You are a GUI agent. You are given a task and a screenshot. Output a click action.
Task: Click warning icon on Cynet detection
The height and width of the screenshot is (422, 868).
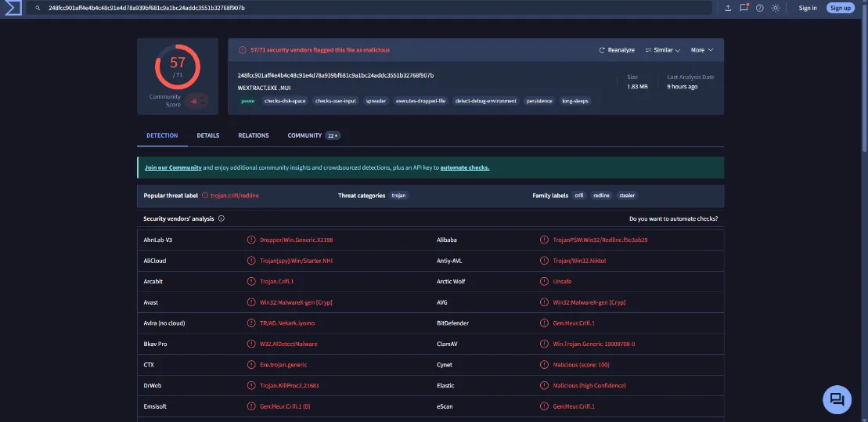544,365
